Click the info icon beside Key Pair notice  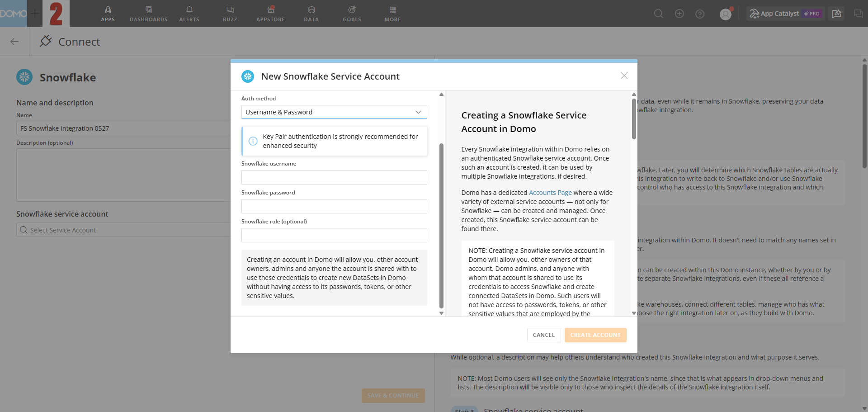pos(253,141)
